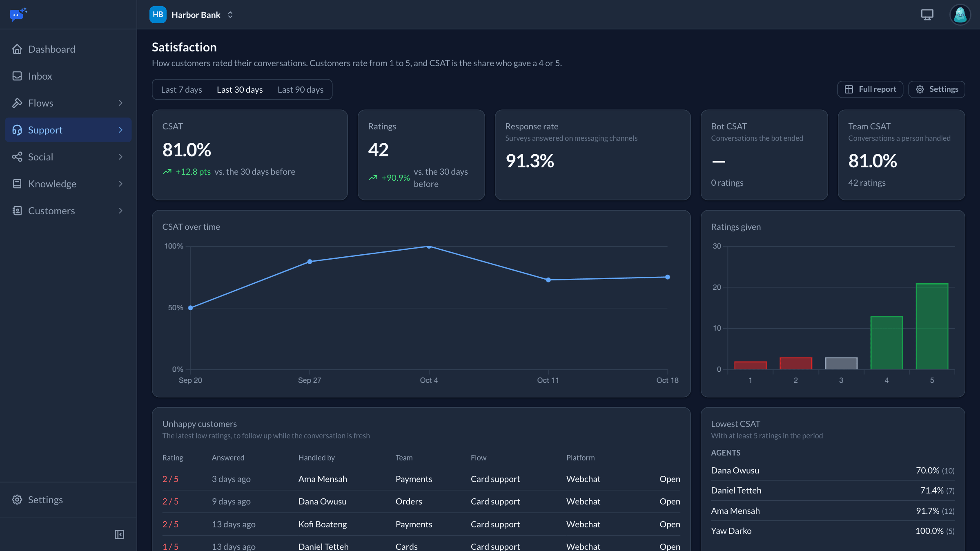Viewport: 980px width, 551px height.
Task: Click the Knowledge book icon
Action: 17,184
